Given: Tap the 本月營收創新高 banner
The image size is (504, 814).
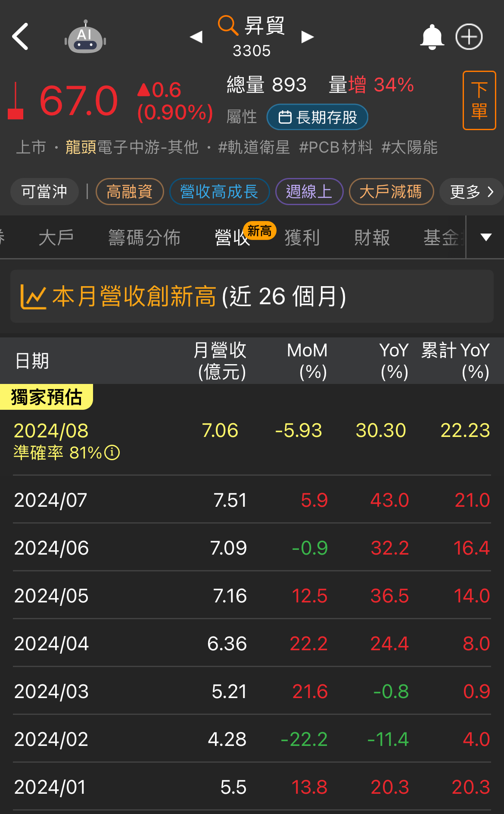Looking at the screenshot, I should pyautogui.click(x=252, y=296).
